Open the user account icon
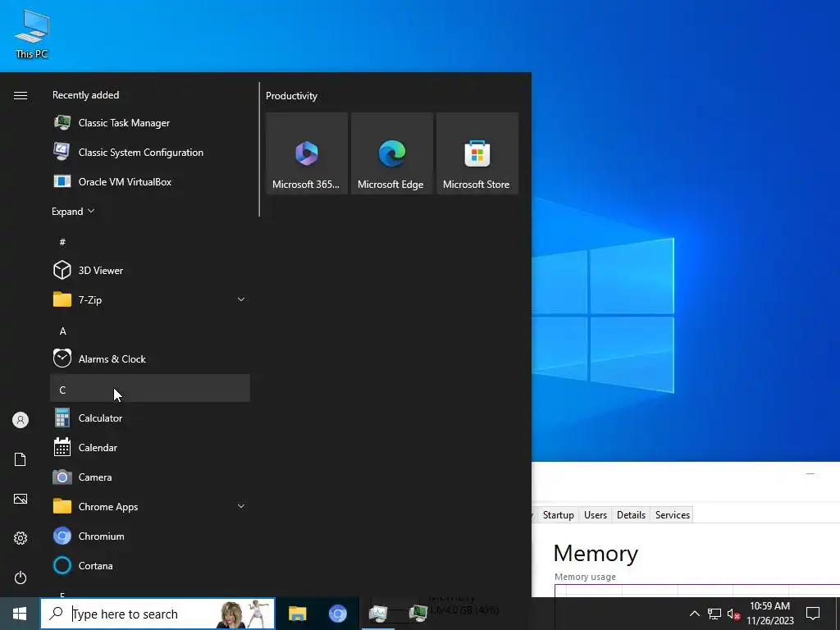The width and height of the screenshot is (840, 630). [21, 420]
